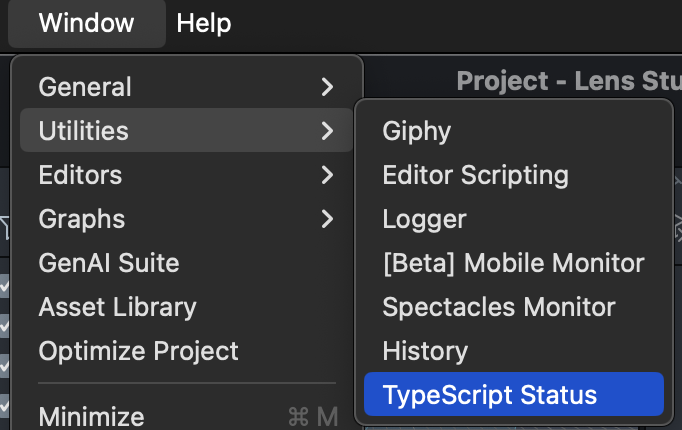Select Minimize in the Window menu
The height and width of the screenshot is (430, 682).
pyautogui.click(x=91, y=415)
